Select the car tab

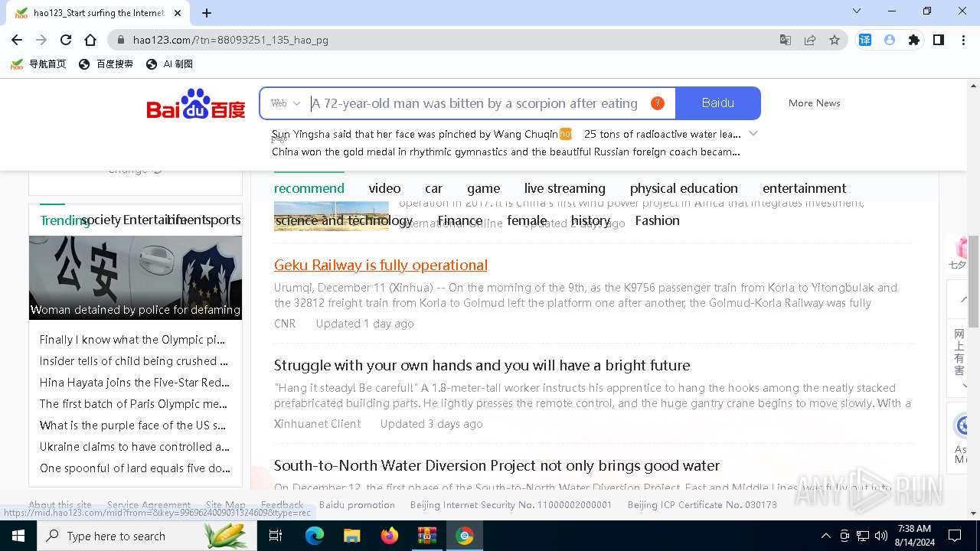(434, 188)
